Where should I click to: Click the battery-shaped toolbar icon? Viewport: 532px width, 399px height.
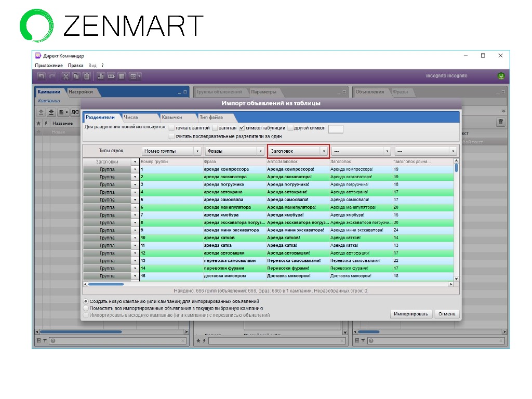click(111, 76)
